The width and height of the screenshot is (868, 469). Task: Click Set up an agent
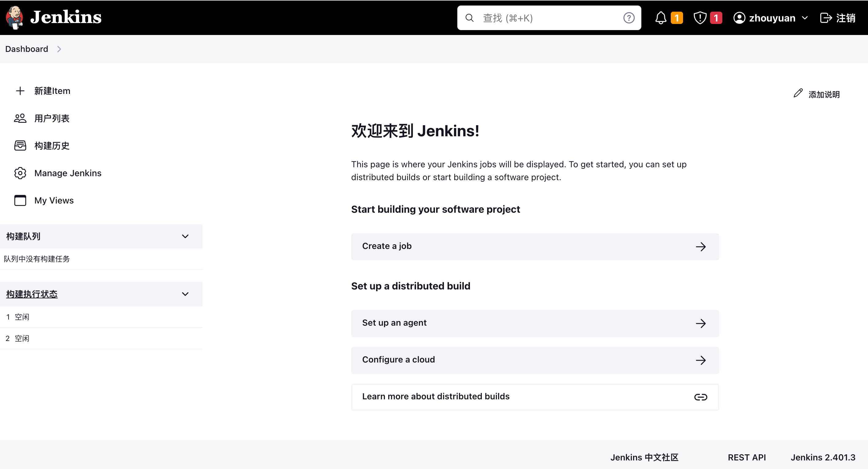tap(535, 323)
